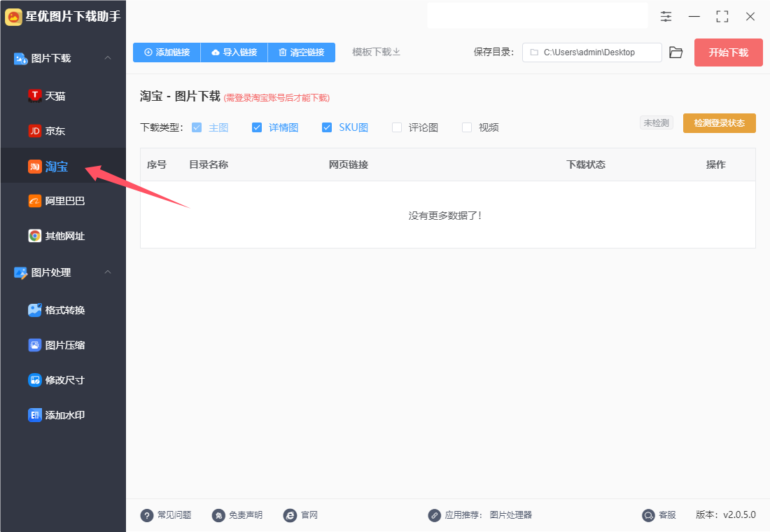Click the 天猫 red T icon
770x532 pixels.
click(x=34, y=96)
